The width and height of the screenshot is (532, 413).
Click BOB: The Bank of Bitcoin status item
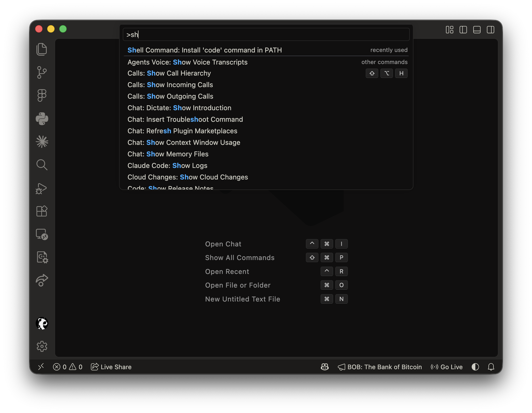pyautogui.click(x=380, y=367)
